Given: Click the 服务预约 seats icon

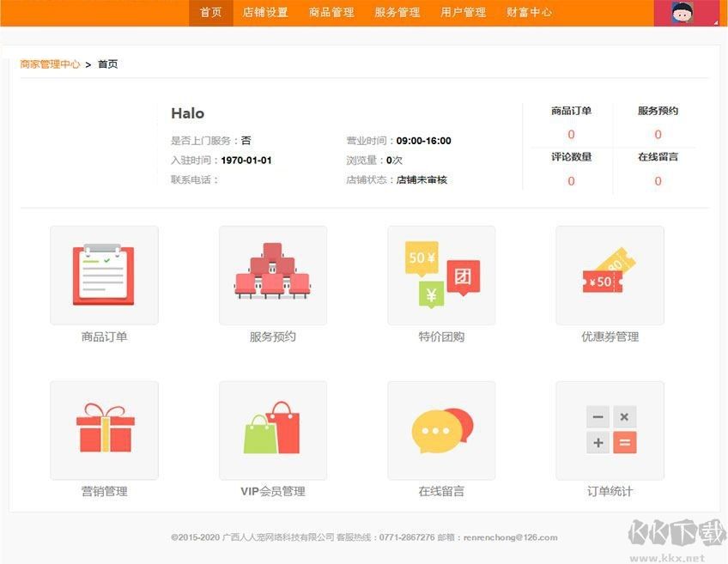Looking at the screenshot, I should click(273, 276).
